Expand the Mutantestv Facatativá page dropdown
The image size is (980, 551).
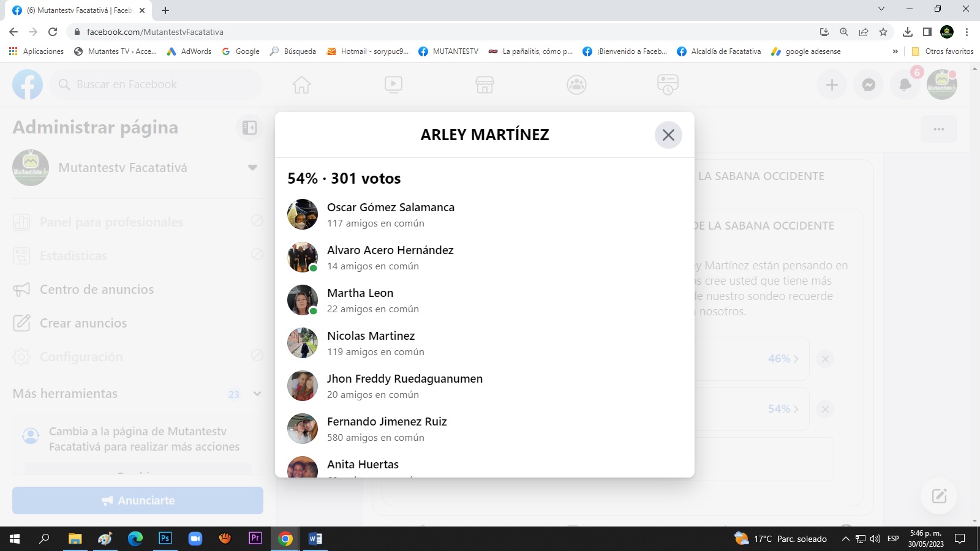(252, 168)
